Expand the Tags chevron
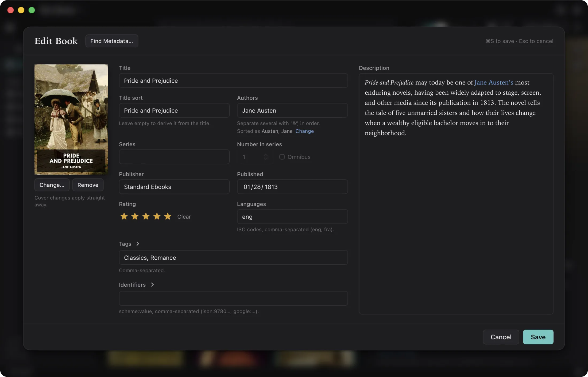 pyautogui.click(x=138, y=244)
